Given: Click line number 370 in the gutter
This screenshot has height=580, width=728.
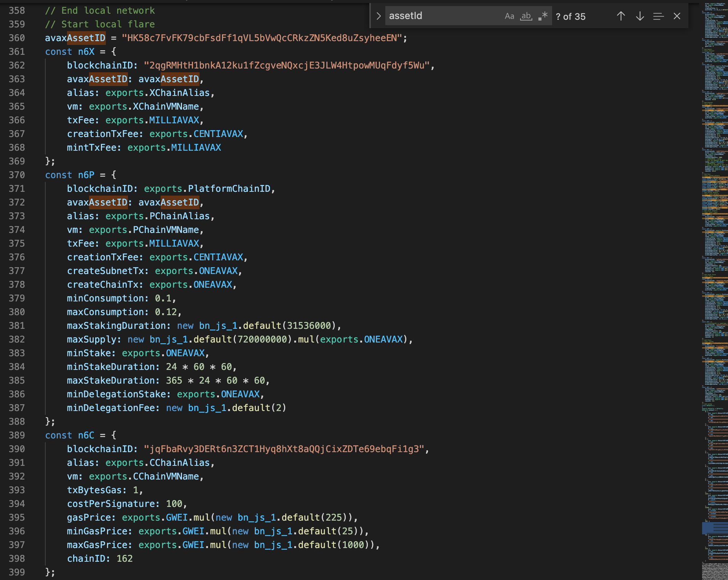Looking at the screenshot, I should (17, 175).
